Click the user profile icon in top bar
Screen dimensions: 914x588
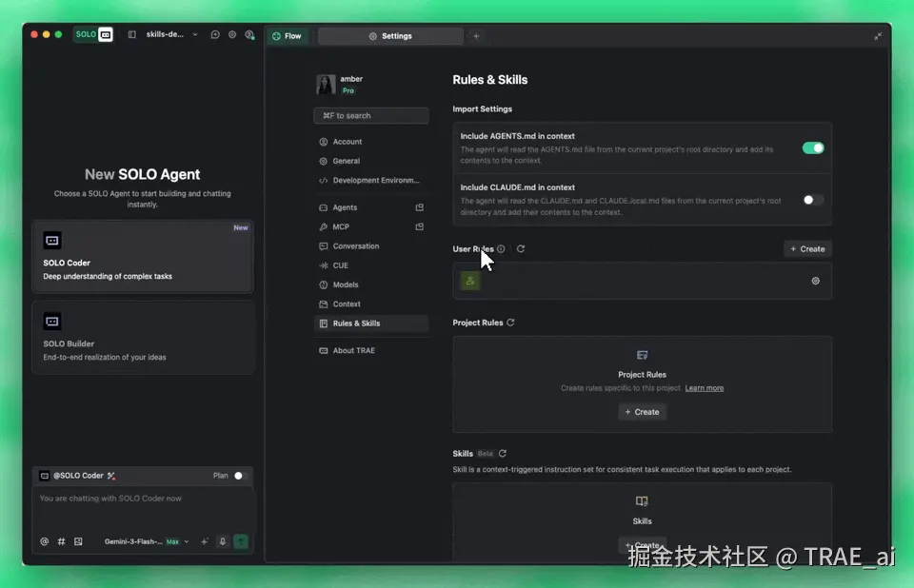coord(249,34)
